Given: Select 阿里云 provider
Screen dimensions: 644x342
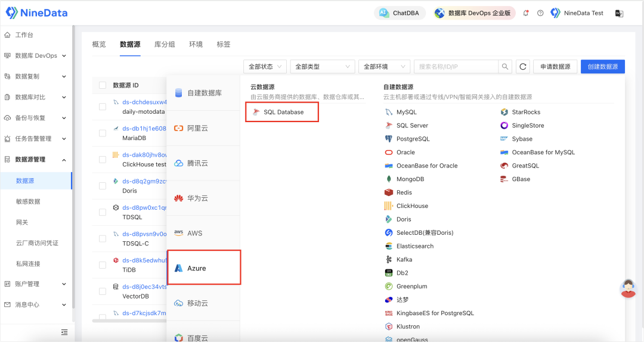Looking at the screenshot, I should 204,128.
